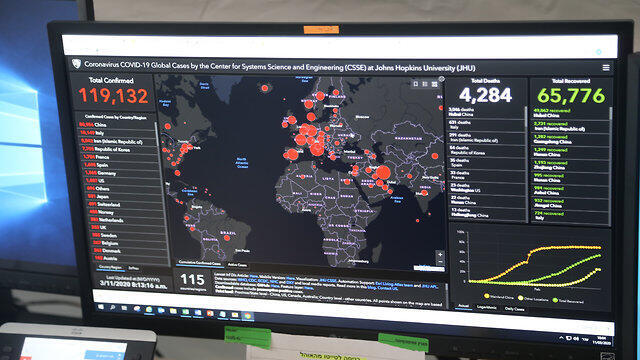This screenshot has height=360, width=640.
Task: Show hidden tray icons chevron
Action: coord(561,338)
